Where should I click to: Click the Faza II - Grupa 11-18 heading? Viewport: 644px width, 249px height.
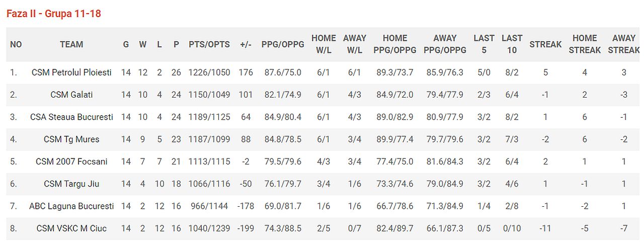click(54, 14)
